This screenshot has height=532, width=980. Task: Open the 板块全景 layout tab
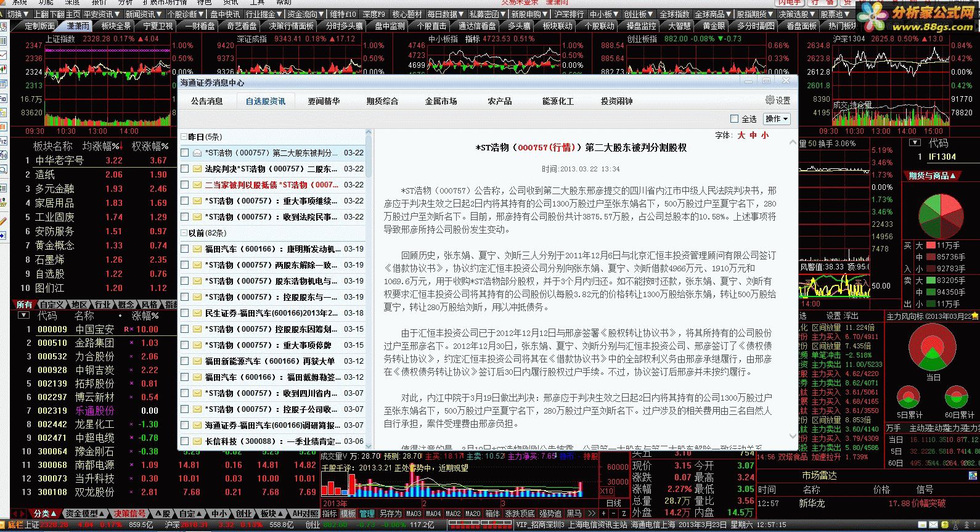pos(116,26)
